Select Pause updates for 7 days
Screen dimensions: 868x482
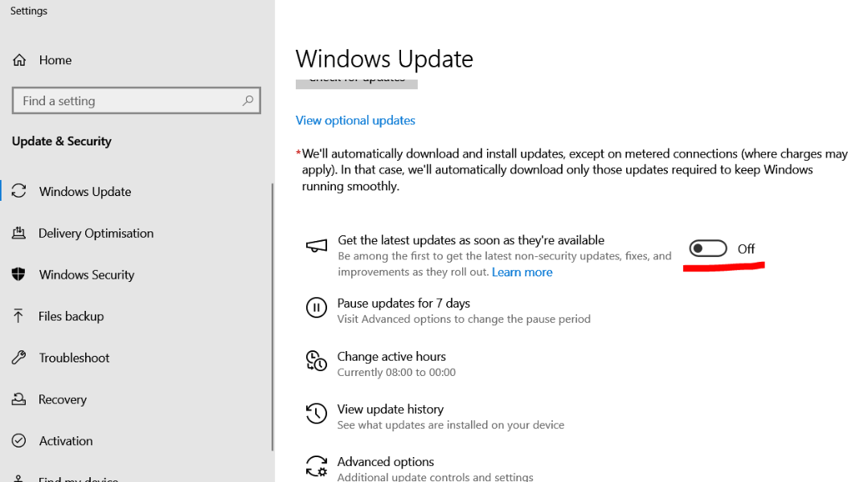(x=403, y=304)
